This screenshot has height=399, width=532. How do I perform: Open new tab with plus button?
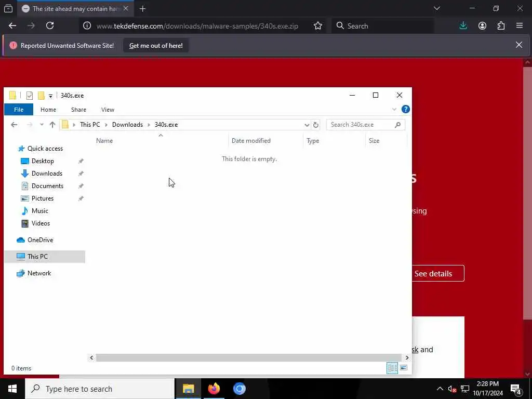point(142,9)
